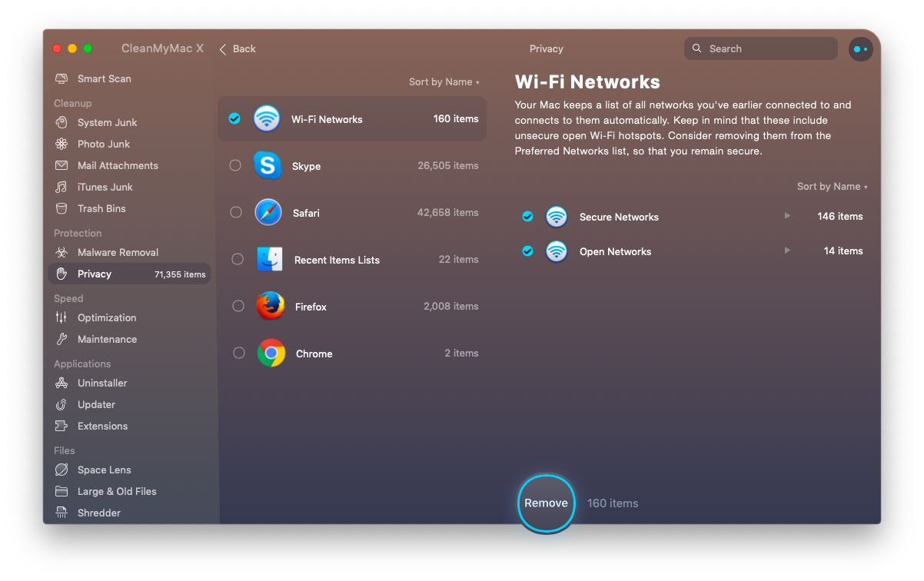The width and height of the screenshot is (924, 581).
Task: Click the Large & Old Files folder icon
Action: point(61,491)
